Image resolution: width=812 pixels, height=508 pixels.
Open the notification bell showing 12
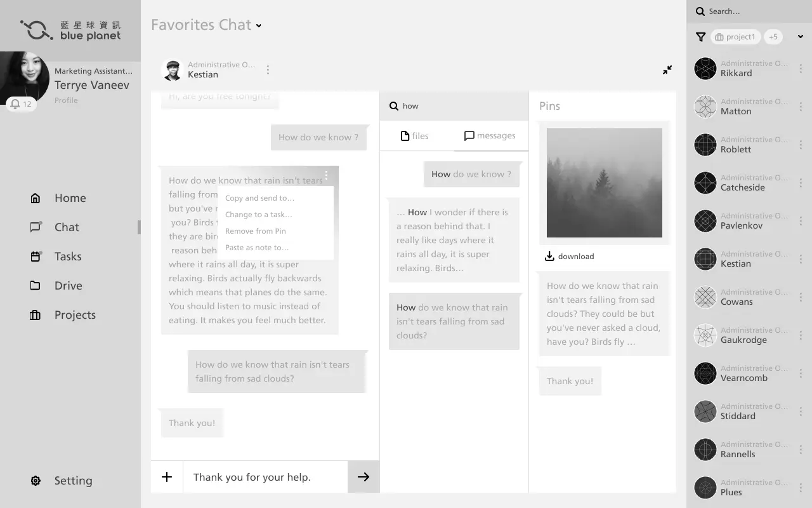click(x=21, y=104)
